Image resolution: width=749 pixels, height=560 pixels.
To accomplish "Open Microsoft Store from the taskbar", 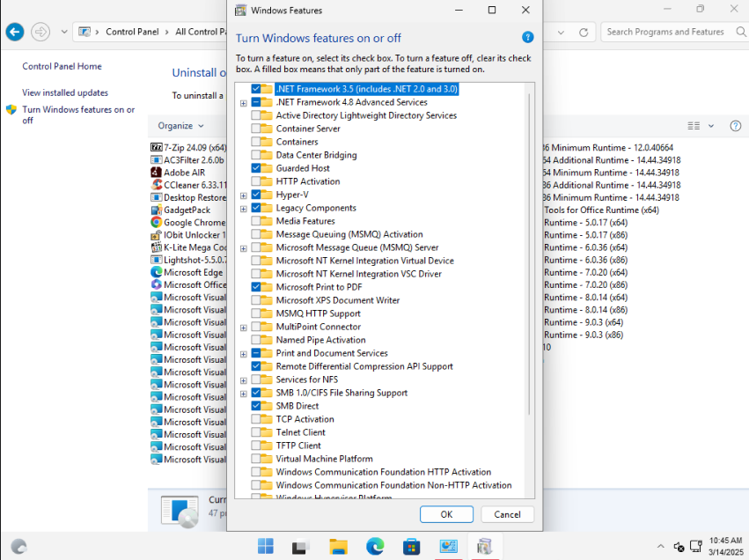I will (411, 546).
